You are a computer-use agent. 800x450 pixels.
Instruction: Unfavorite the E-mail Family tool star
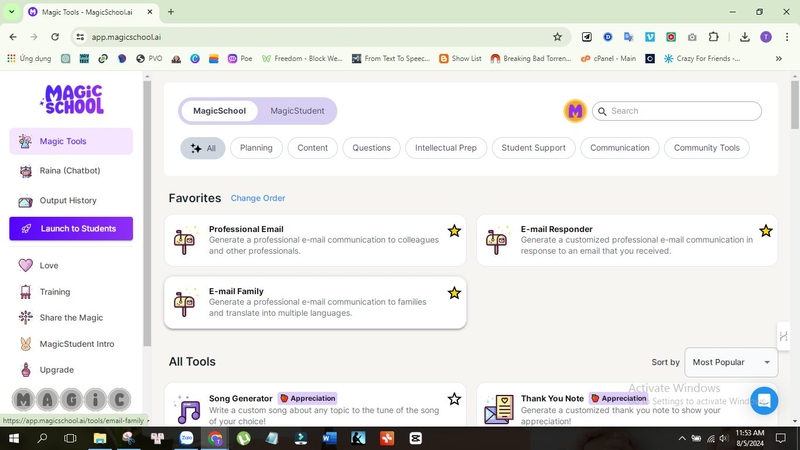pyautogui.click(x=454, y=293)
